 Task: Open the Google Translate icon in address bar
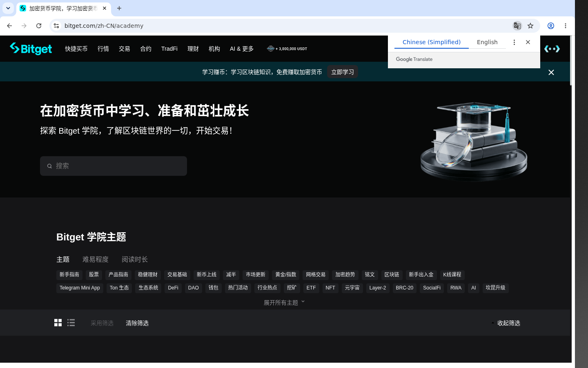pyautogui.click(x=517, y=26)
